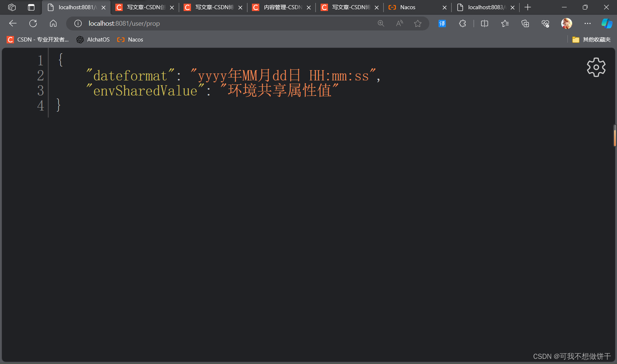Restore down the browser window

coord(585,7)
